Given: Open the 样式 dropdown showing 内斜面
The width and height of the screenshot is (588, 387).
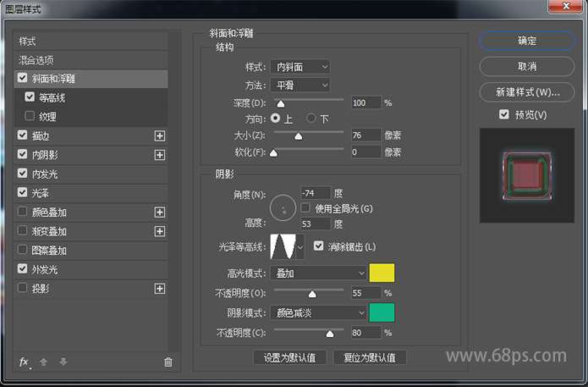Looking at the screenshot, I should click(300, 66).
